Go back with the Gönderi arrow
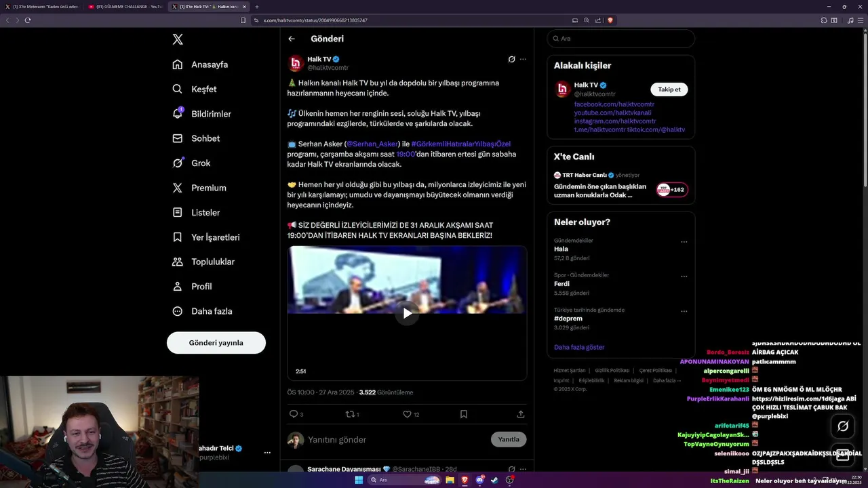868x488 pixels. pyautogui.click(x=292, y=39)
